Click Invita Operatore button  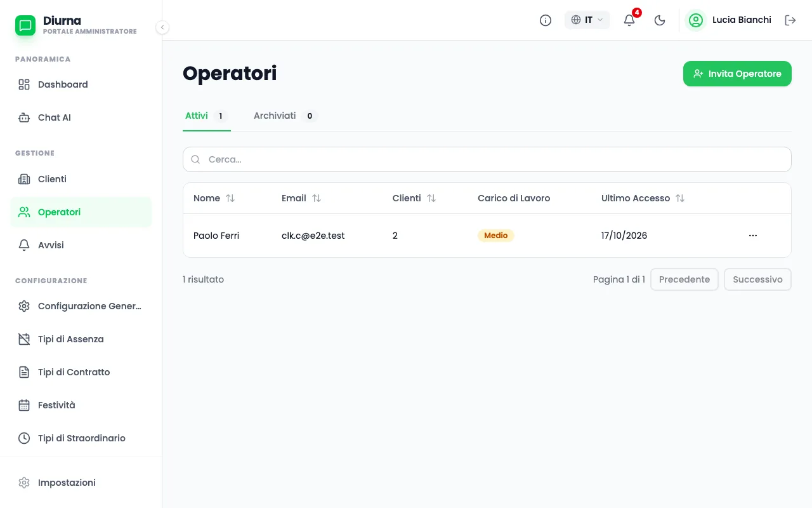click(737, 74)
